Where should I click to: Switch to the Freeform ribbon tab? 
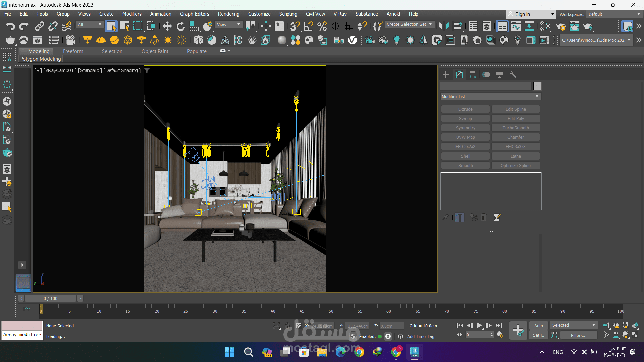click(x=73, y=51)
